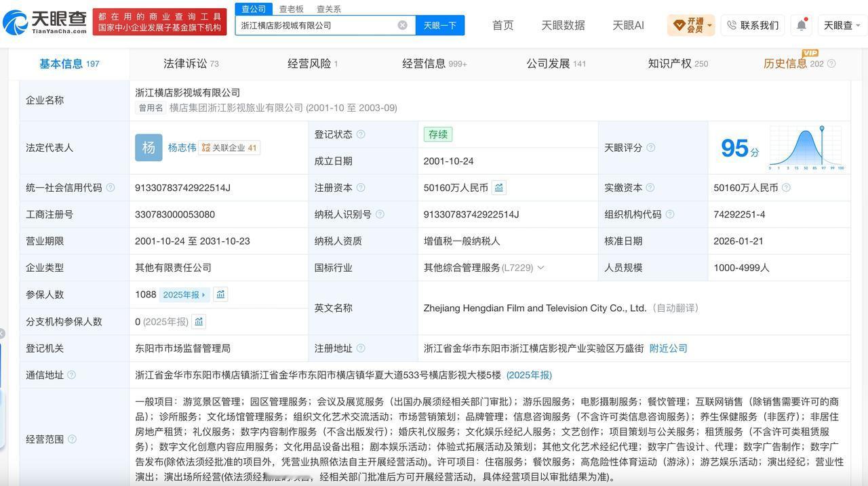Image resolution: width=868 pixels, height=486 pixels.
Task: Open the chart icon beside 参保人数 2025年报
Action: (220, 294)
